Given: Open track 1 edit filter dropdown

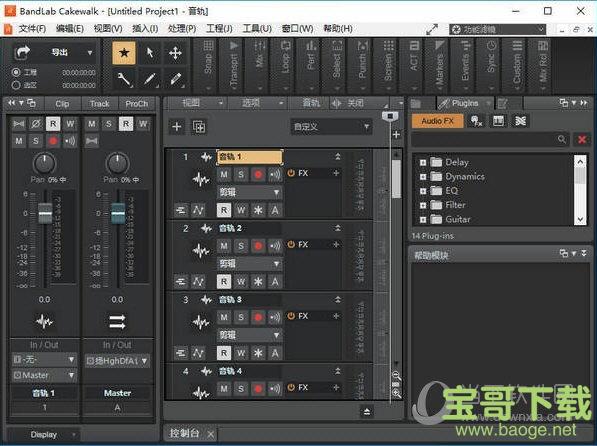Looking at the screenshot, I should 249,192.
